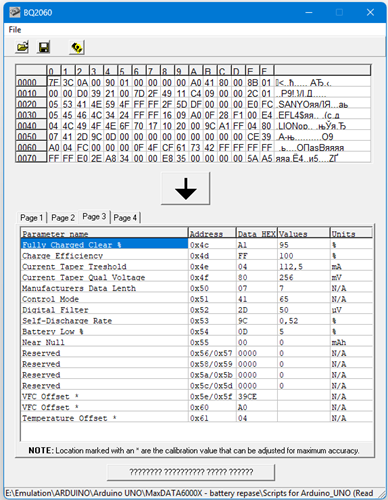
Task: Click the LIONop ASCII text in hex dump
Action: click(x=293, y=126)
